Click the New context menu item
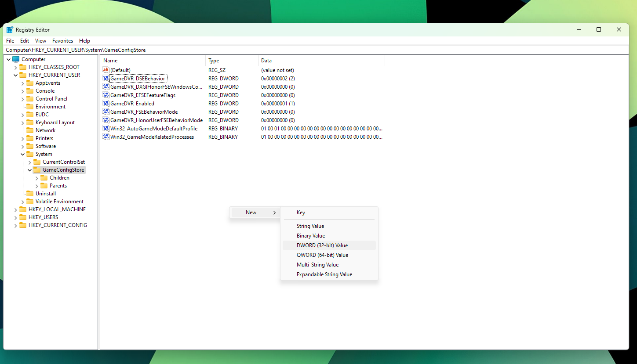 (255, 213)
